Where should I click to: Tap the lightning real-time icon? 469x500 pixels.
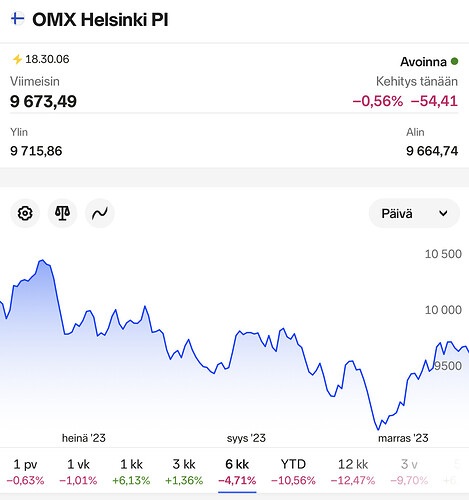coord(17,59)
